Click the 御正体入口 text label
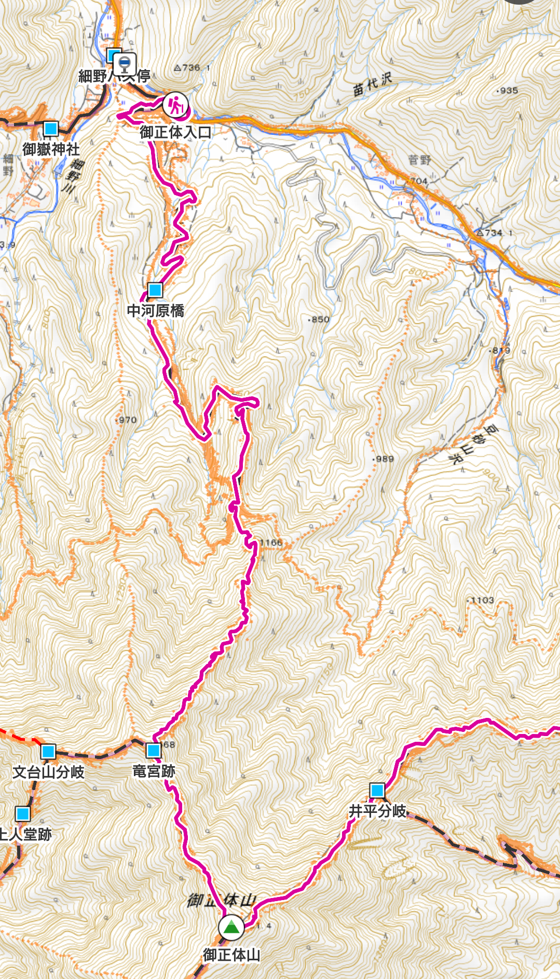 [x=175, y=132]
